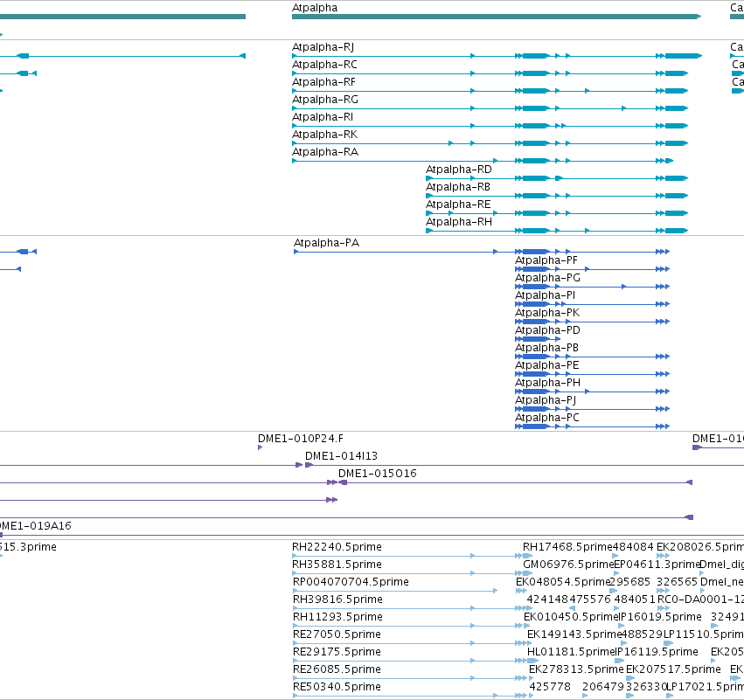Screen dimensions: 744x700
Task: Select EST label RH35881.5prime
Action: [x=337, y=565]
